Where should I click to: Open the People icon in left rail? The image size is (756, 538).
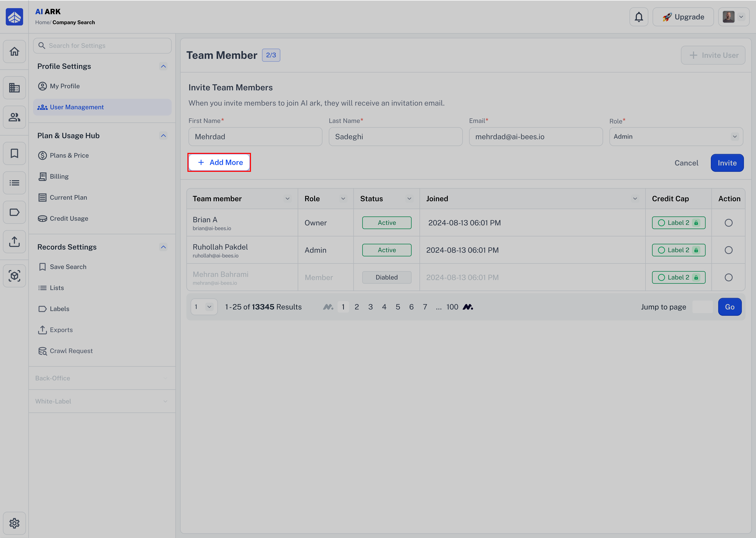(x=14, y=117)
